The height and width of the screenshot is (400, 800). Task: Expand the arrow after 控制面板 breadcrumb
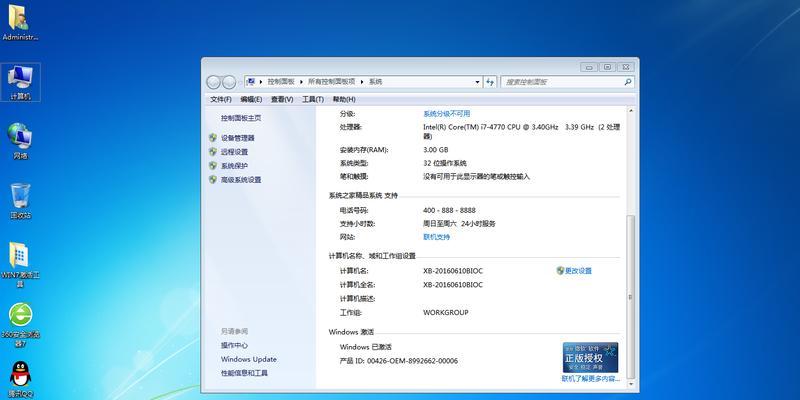click(x=302, y=82)
